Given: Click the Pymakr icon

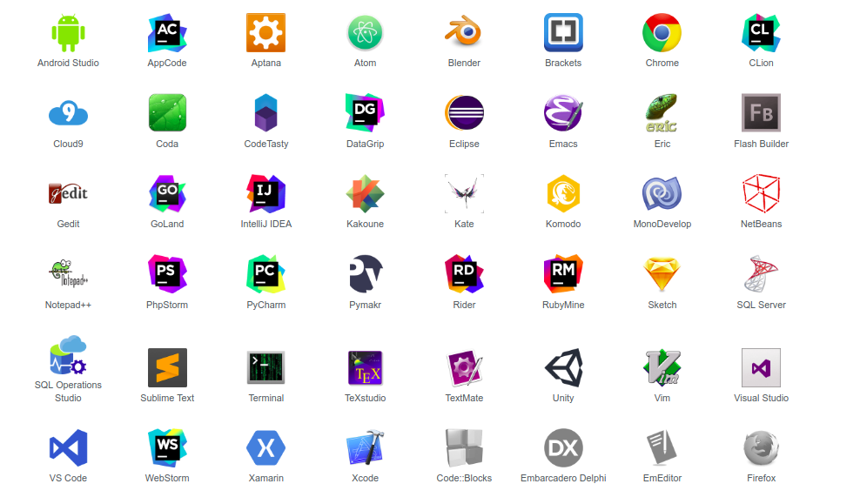Looking at the screenshot, I should tap(366, 273).
